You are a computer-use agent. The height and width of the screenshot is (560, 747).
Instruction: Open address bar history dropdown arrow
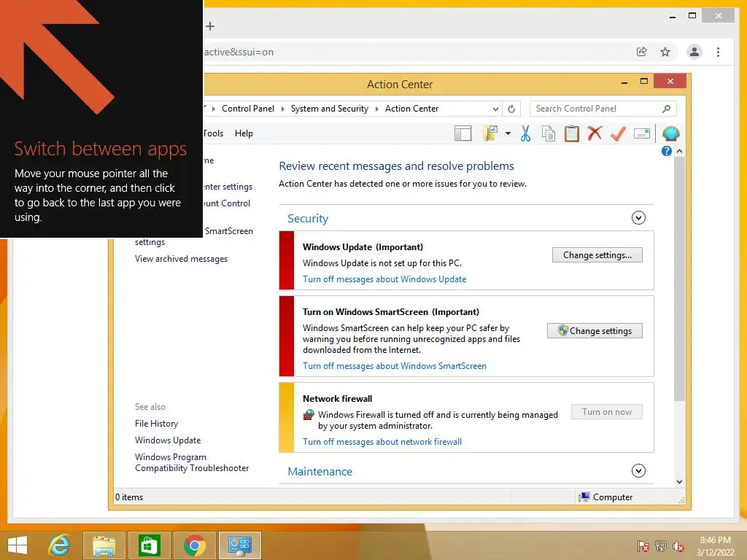495,109
